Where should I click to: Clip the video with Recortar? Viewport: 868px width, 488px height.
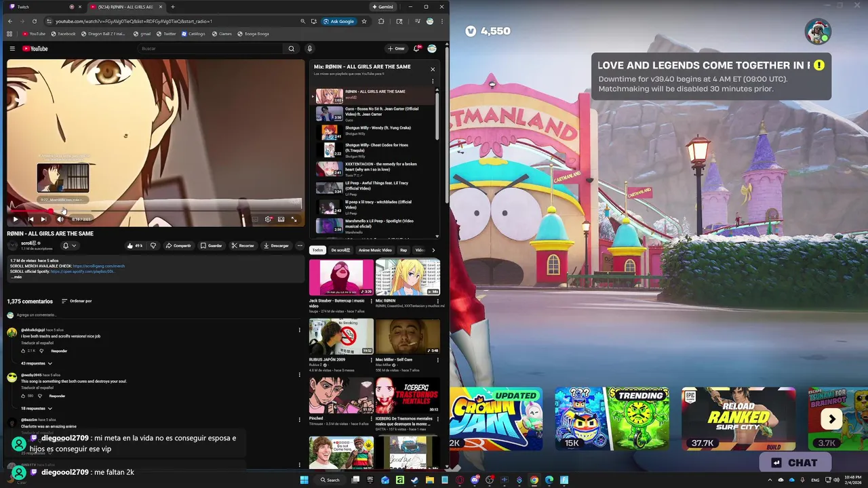pyautogui.click(x=243, y=245)
